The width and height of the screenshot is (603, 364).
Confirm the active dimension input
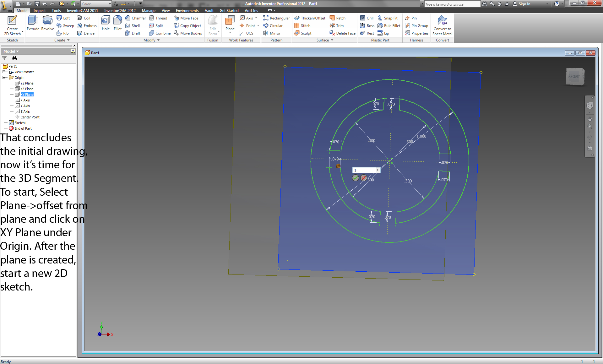click(x=355, y=178)
